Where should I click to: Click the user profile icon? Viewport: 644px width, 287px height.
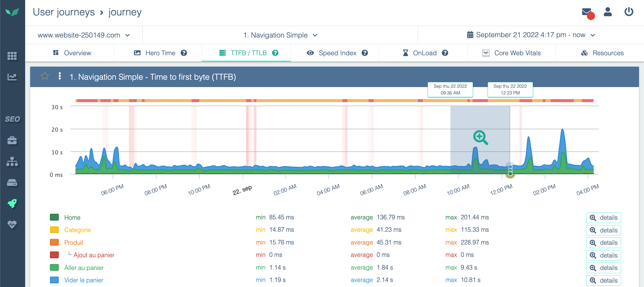click(607, 12)
